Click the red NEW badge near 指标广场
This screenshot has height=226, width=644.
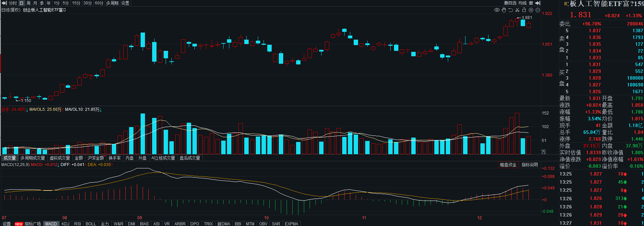point(19,224)
